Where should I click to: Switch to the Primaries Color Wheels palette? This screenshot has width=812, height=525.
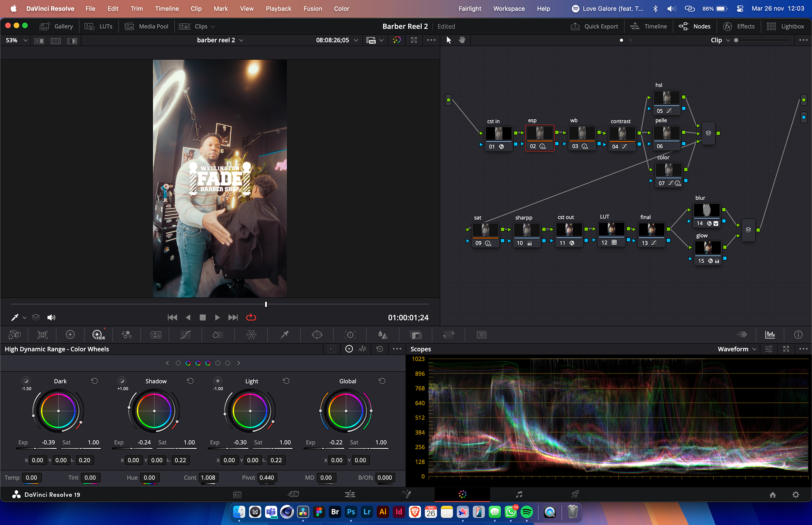coord(70,335)
